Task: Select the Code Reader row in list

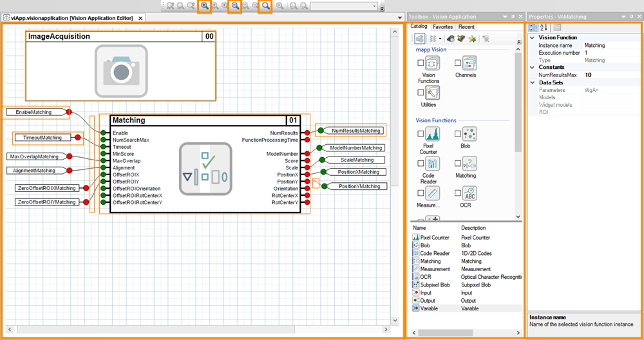Action: click(x=466, y=253)
